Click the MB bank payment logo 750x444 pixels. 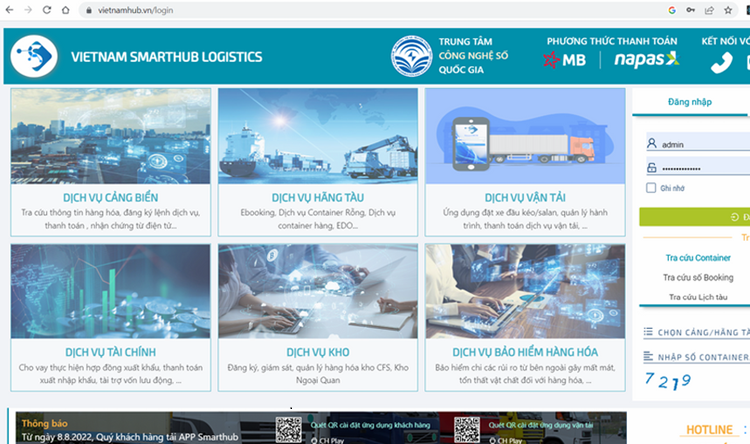point(565,61)
